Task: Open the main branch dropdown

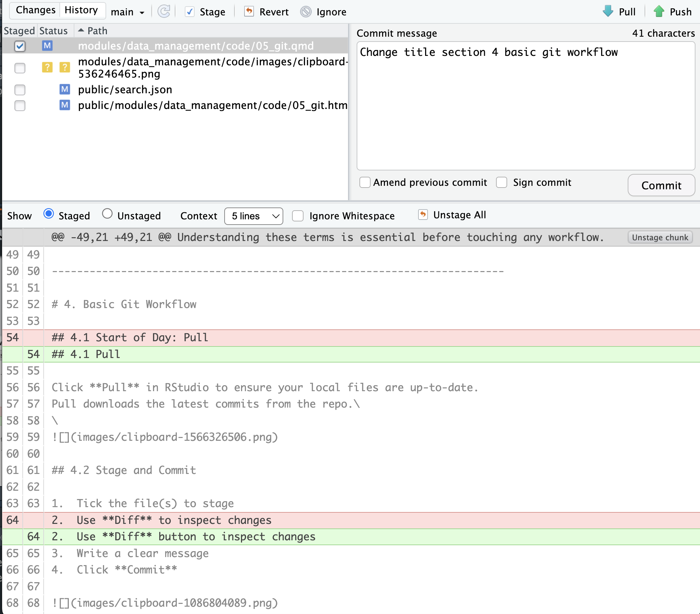Action: (x=127, y=12)
